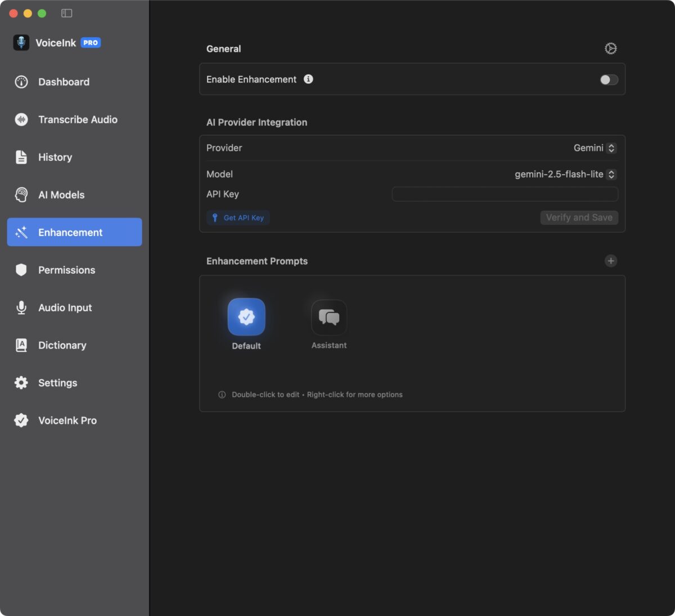This screenshot has width=675, height=616.
Task: Select the Enhancement sidebar item
Action: [x=74, y=232]
